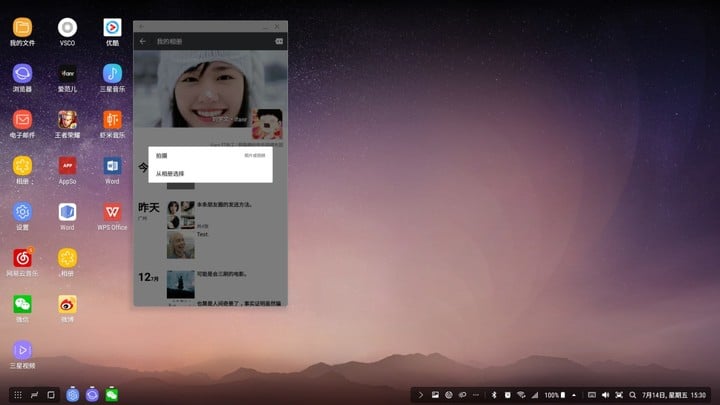The width and height of the screenshot is (720, 405).
Task: Open 网易云音乐 NetEase Cloud Music
Action: click(x=22, y=258)
